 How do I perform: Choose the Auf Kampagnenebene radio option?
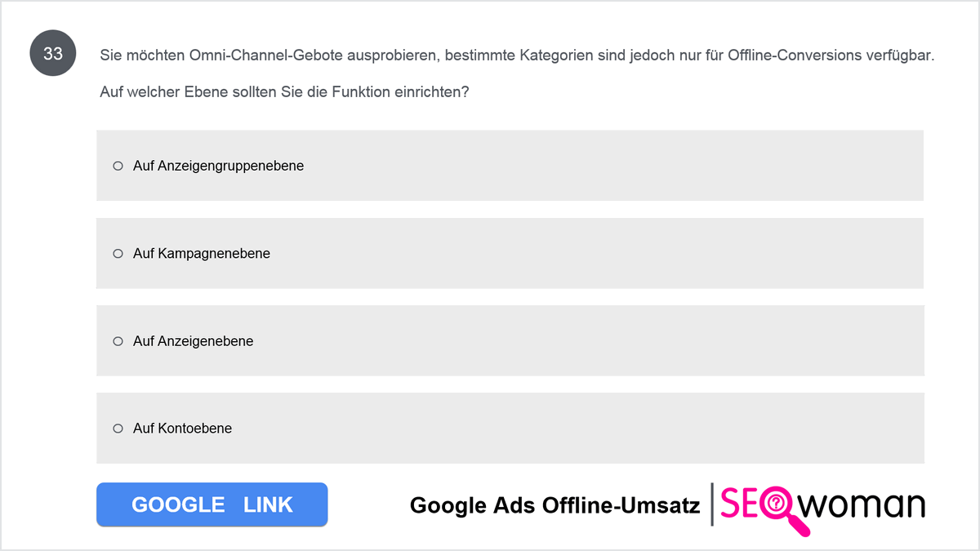(118, 254)
